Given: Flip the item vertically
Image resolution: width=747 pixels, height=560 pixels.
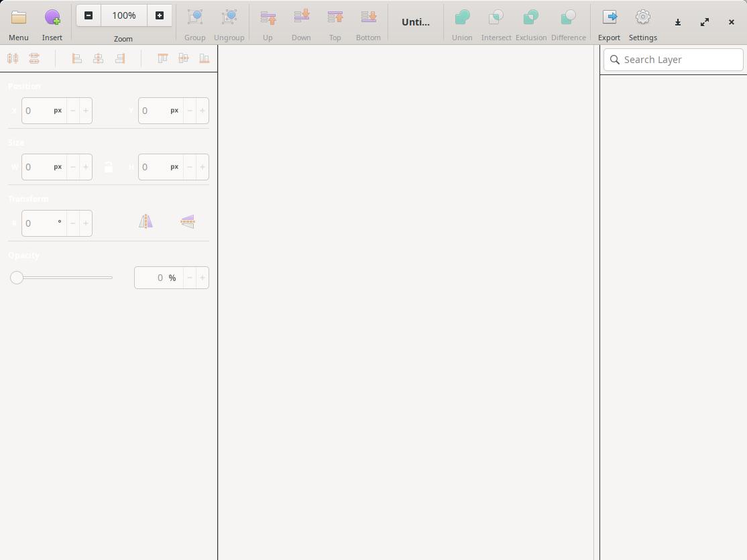Looking at the screenshot, I should pos(188,221).
